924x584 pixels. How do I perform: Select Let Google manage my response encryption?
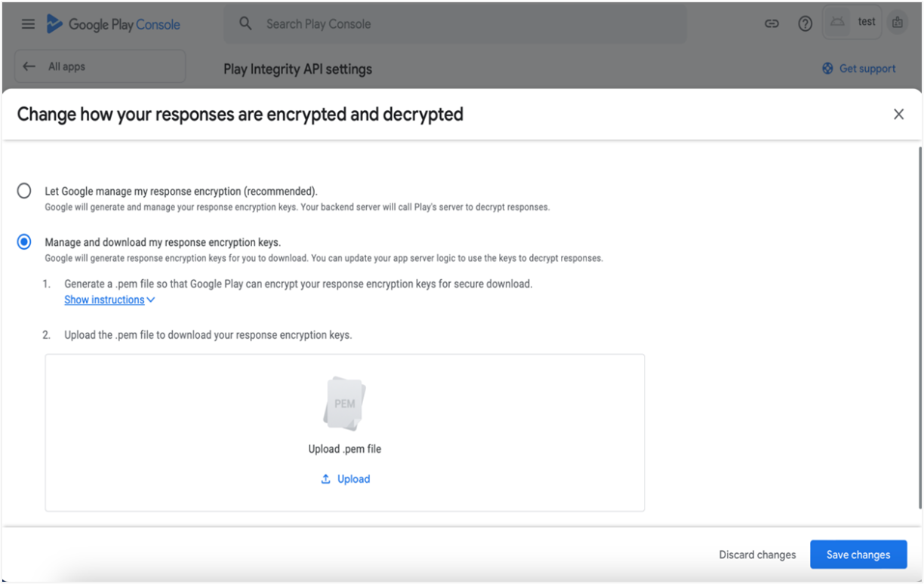[24, 191]
